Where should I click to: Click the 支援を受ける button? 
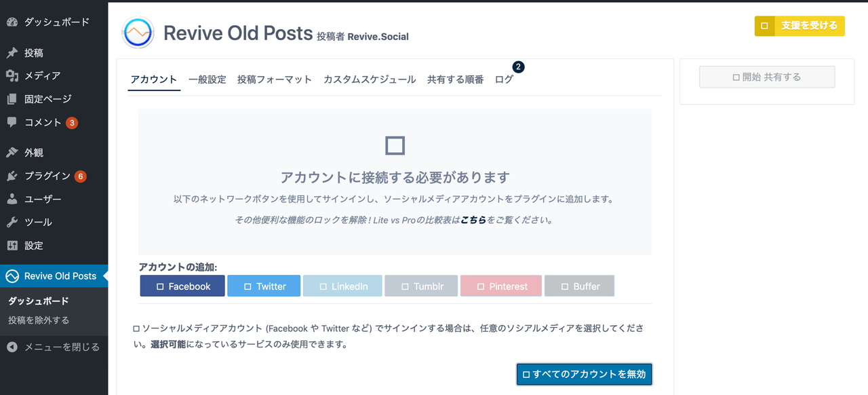click(800, 26)
